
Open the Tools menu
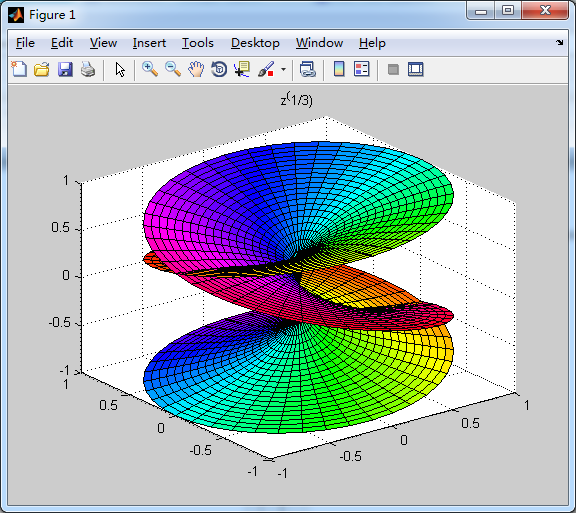(198, 43)
